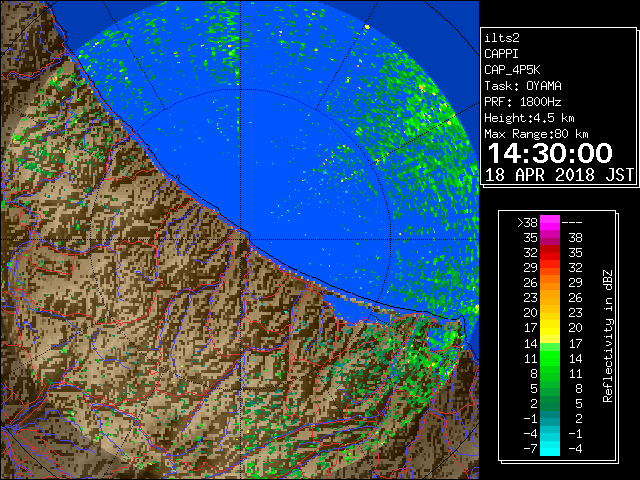The width and height of the screenshot is (640, 480).
Task: Click the "PRF: 1800Hz" text
Action: pos(523,102)
